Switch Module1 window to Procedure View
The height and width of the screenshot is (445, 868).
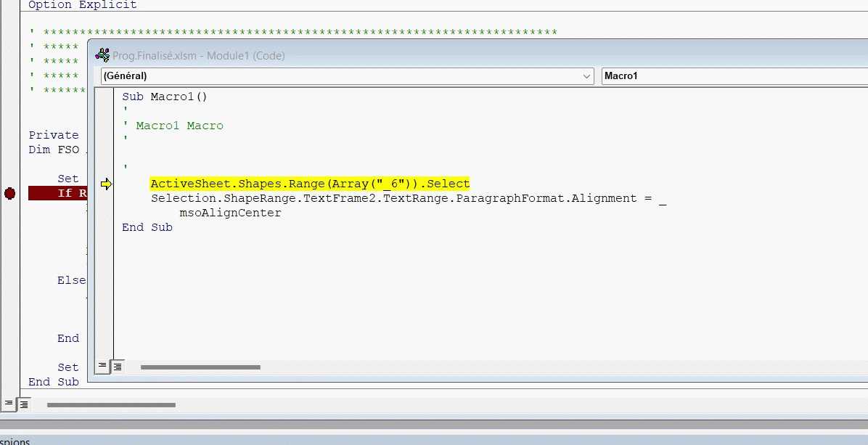tap(102, 366)
